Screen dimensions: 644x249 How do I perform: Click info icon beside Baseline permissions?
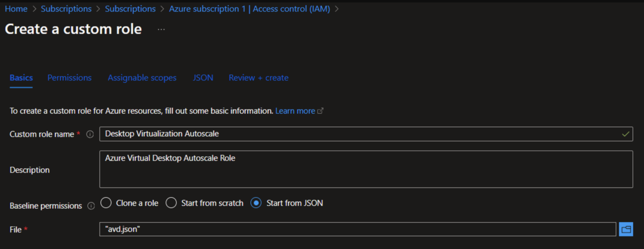coord(91,206)
